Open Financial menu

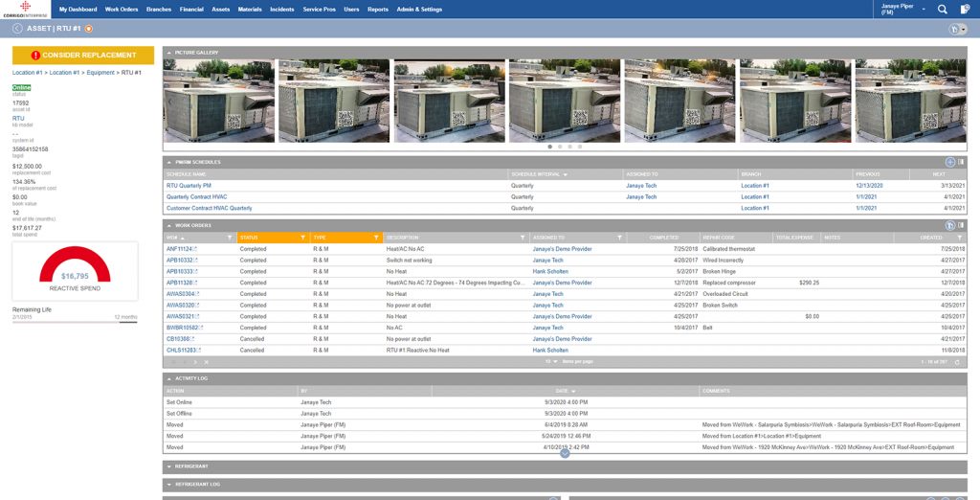point(191,10)
